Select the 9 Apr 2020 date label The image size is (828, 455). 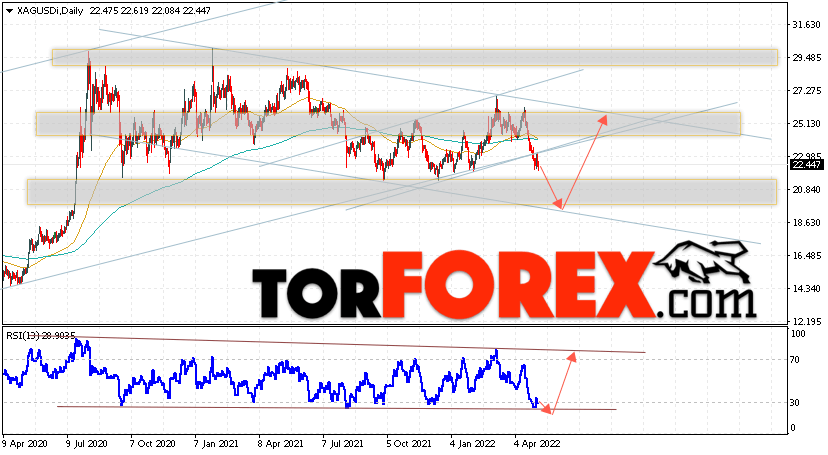click(x=25, y=443)
